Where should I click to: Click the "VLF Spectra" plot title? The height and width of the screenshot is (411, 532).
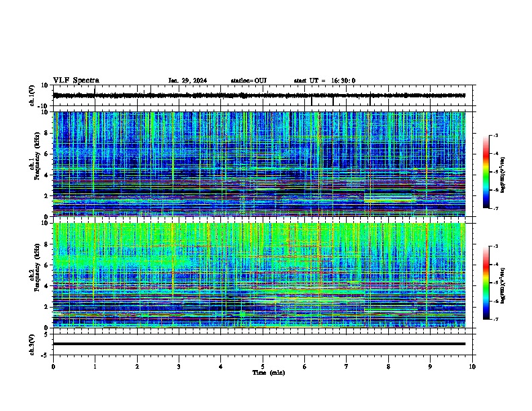pyautogui.click(x=76, y=81)
